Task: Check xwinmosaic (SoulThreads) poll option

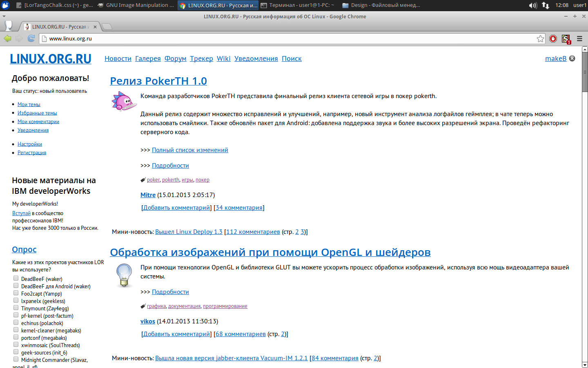Action: click(16, 345)
